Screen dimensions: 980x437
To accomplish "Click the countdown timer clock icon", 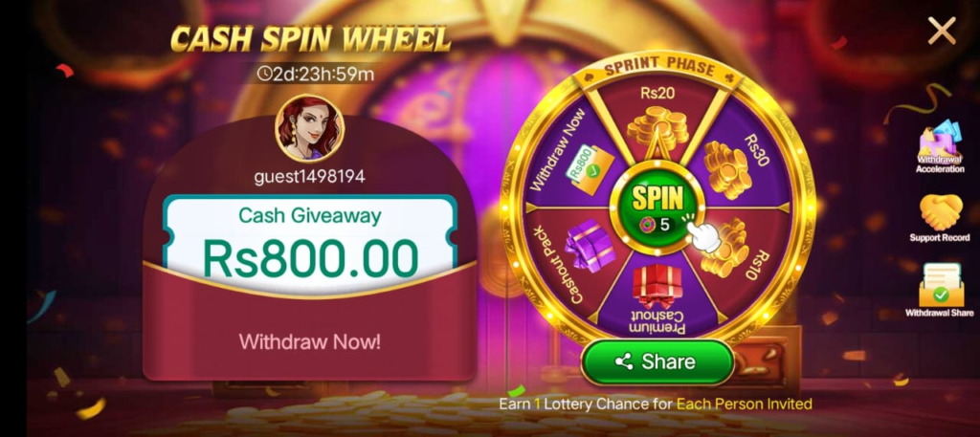I will tap(265, 75).
